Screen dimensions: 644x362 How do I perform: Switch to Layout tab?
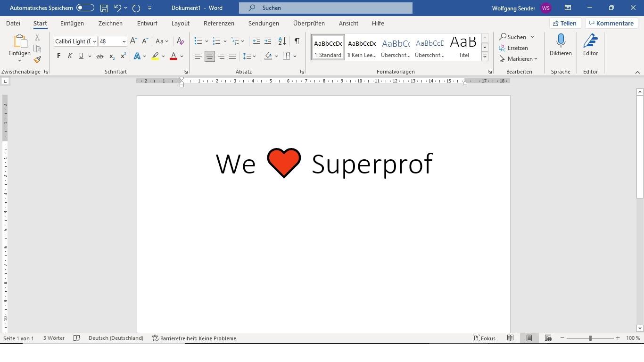tap(181, 23)
